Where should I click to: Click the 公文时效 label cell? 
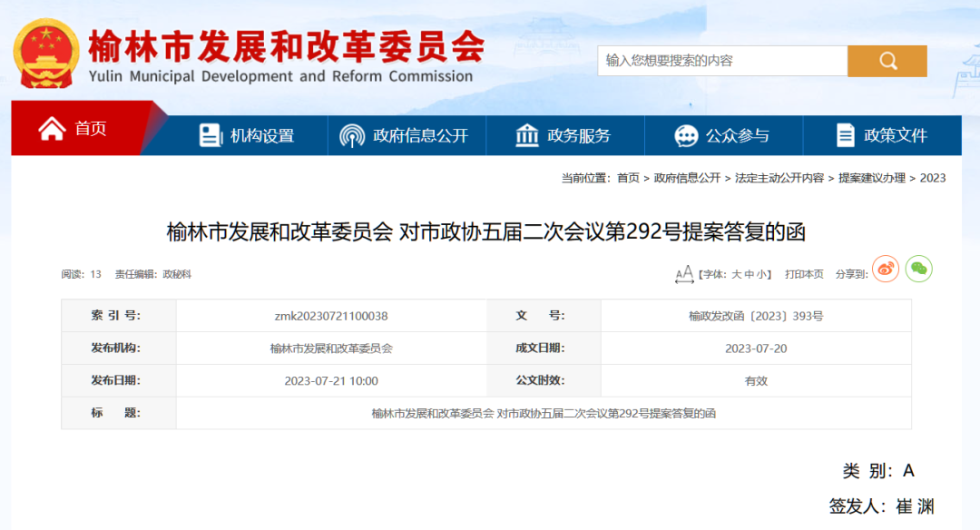(544, 380)
